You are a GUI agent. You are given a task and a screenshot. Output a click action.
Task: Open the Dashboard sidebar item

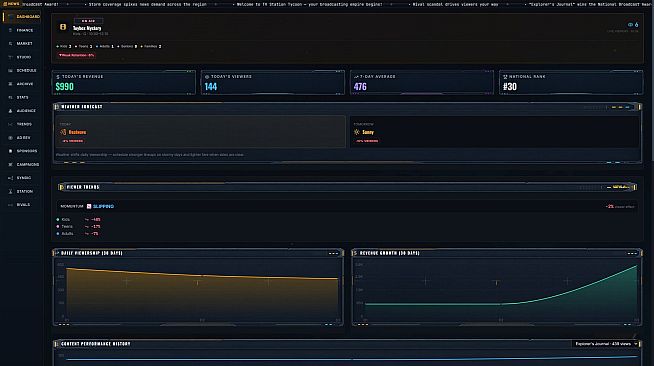click(23, 17)
